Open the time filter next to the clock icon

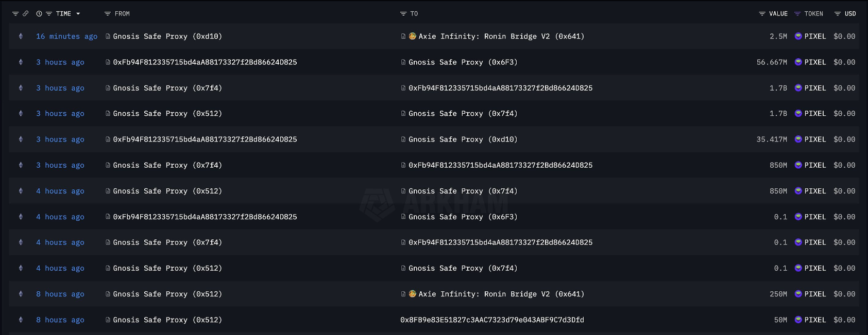pyautogui.click(x=49, y=14)
